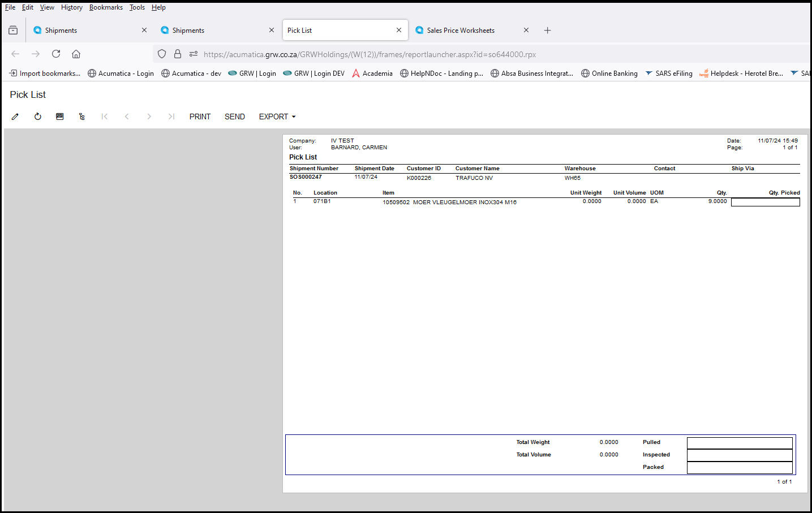Switch to Sales Price Worksheets tab

tap(461, 31)
